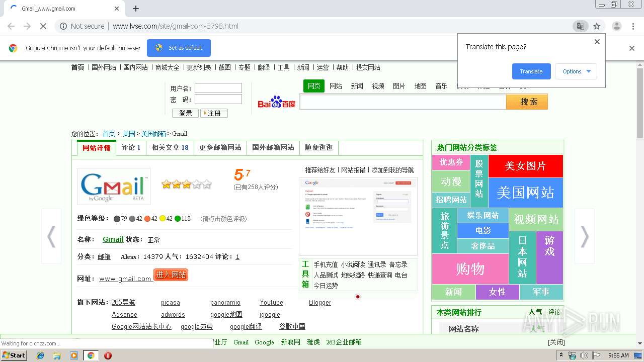Screen dimensions: 644x362
Task: Click the Translate button
Action: [x=531, y=71]
